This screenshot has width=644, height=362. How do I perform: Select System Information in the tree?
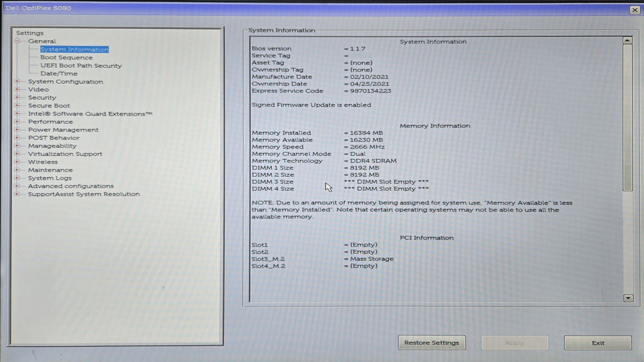(x=75, y=50)
